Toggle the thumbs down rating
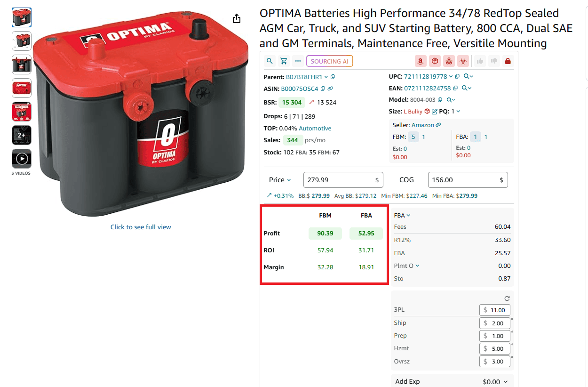This screenshot has width=588, height=387. coord(494,61)
